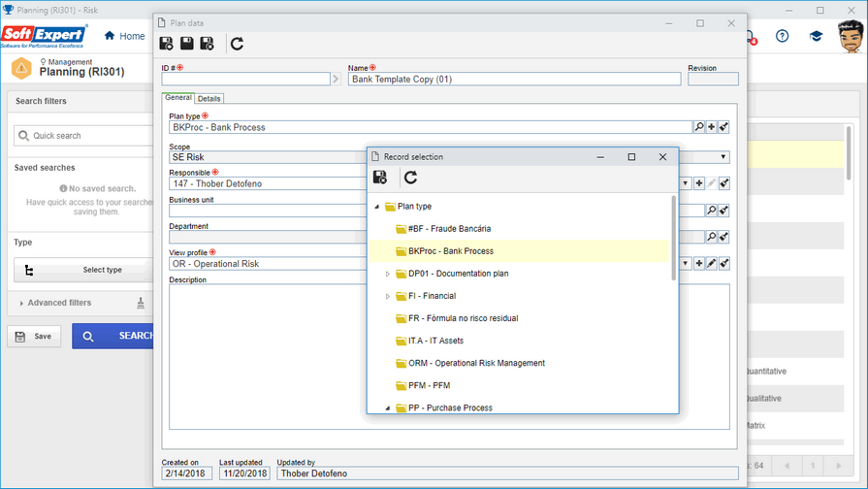
Task: Click the clear filters broom icon
Action: (x=141, y=303)
